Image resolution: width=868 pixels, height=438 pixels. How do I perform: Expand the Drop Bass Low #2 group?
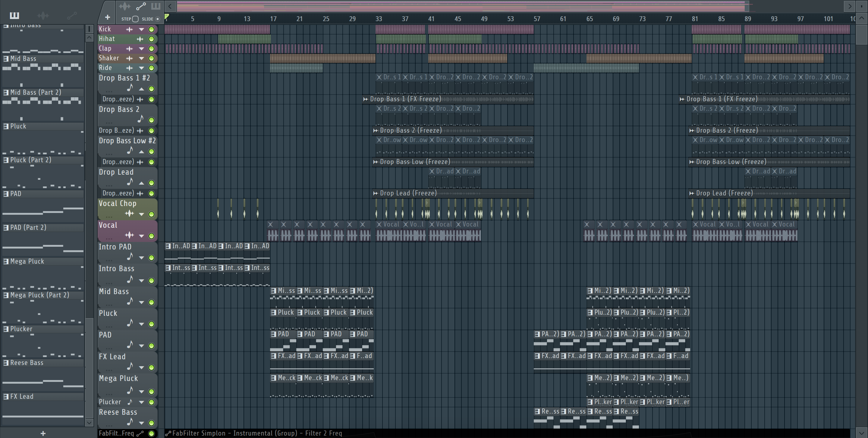click(142, 152)
